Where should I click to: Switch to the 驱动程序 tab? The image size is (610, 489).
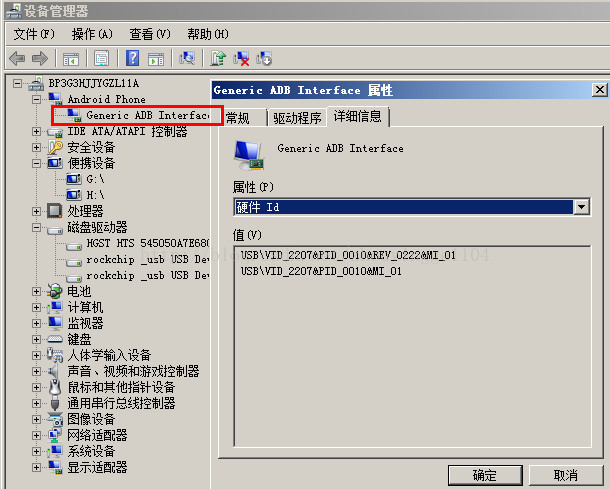pos(297,118)
